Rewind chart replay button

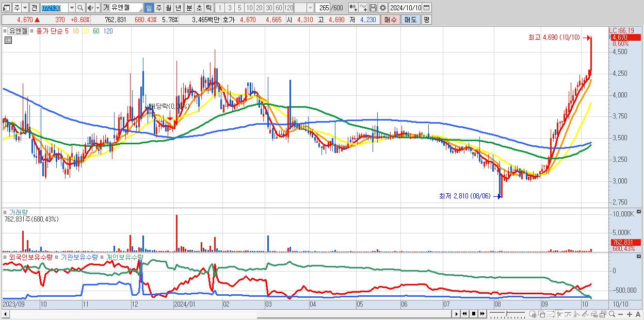coord(464,314)
